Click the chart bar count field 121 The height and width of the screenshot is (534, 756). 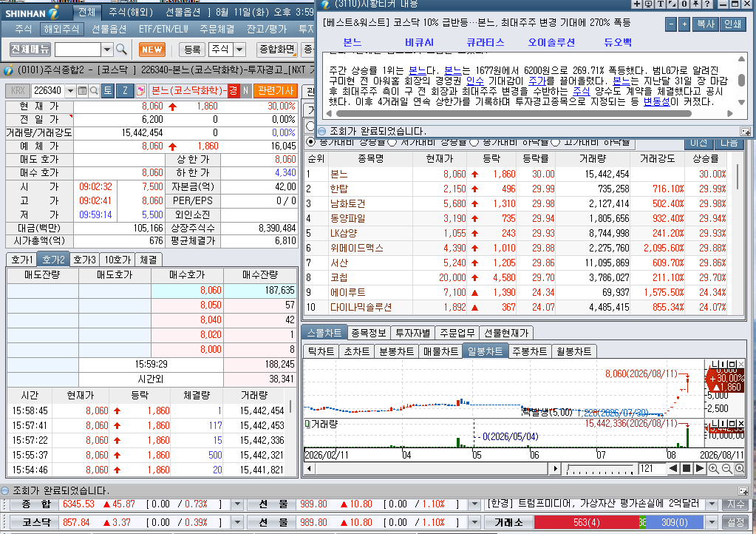pos(651,468)
